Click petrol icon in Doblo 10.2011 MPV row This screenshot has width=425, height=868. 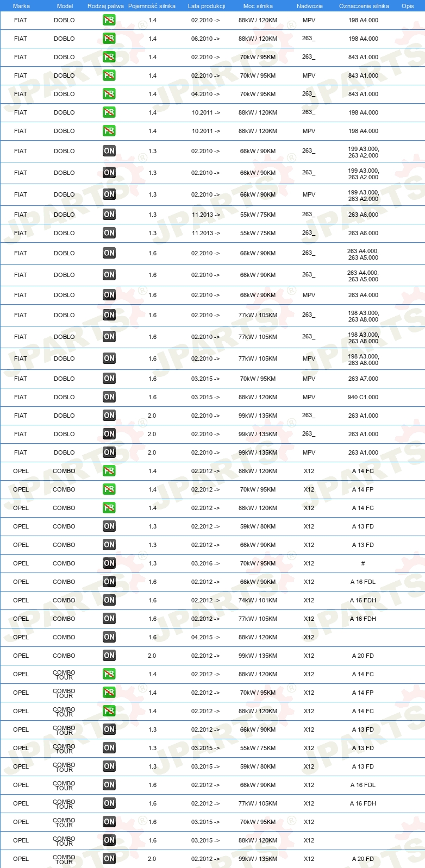point(109,131)
